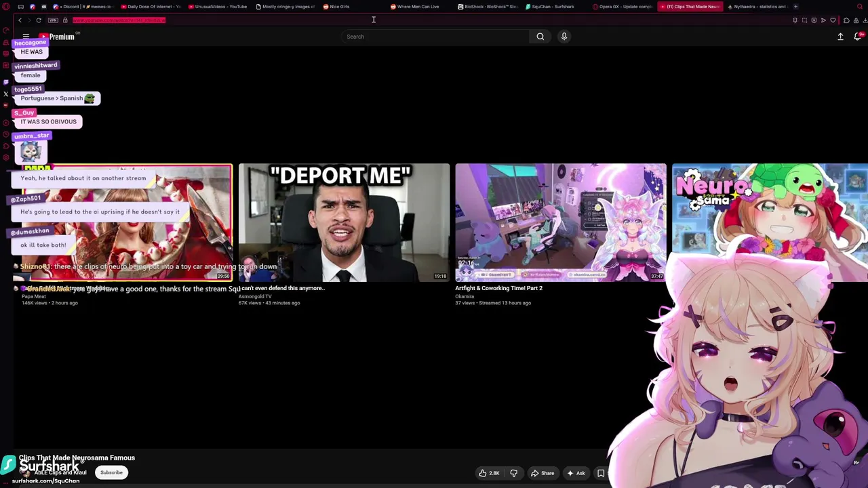Image resolution: width=868 pixels, height=488 pixels.
Task: Open the YouTube create upload icon
Action: click(x=840, y=37)
